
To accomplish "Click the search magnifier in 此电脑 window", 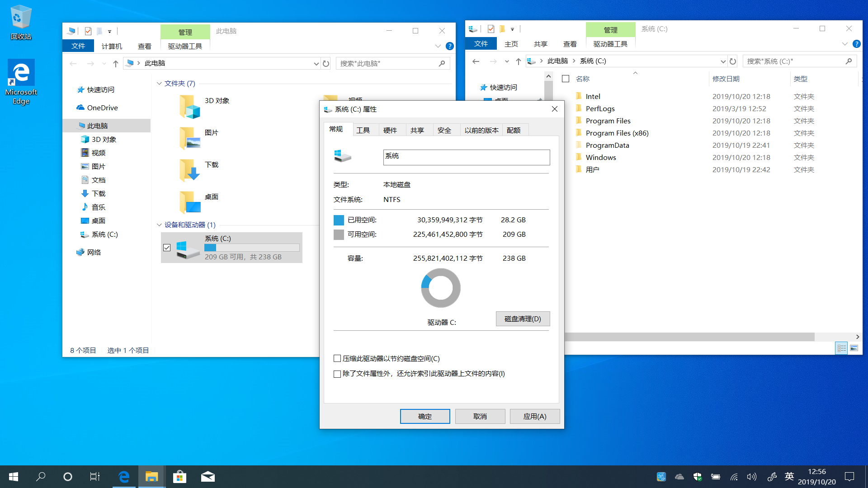I will 442,64.
